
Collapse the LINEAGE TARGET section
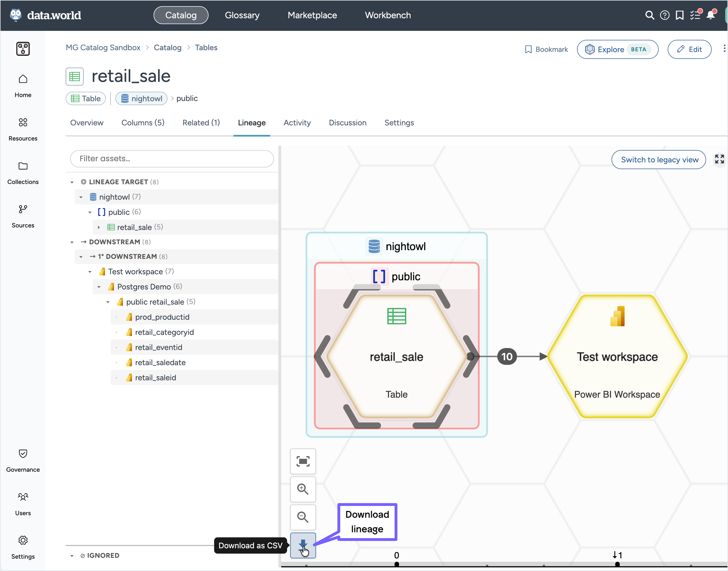(72, 182)
